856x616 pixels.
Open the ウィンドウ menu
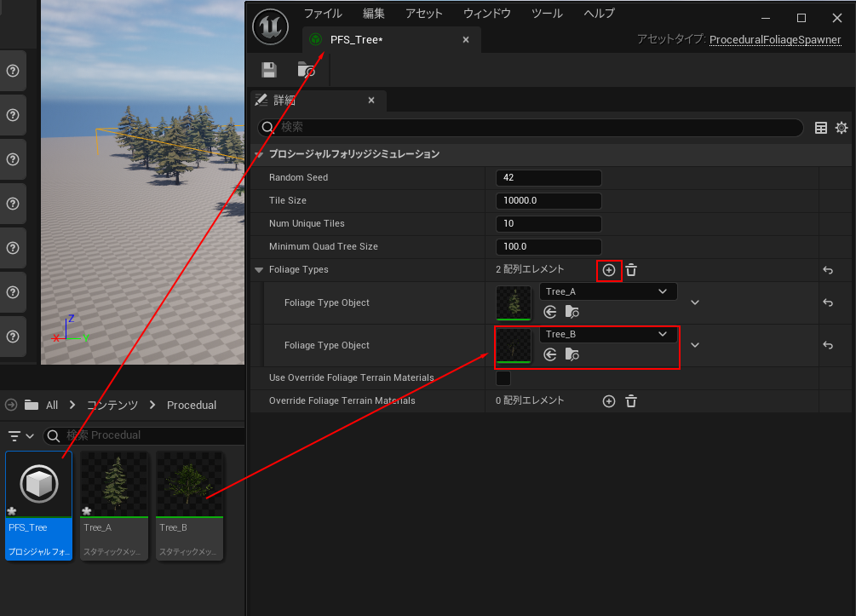pyautogui.click(x=487, y=14)
